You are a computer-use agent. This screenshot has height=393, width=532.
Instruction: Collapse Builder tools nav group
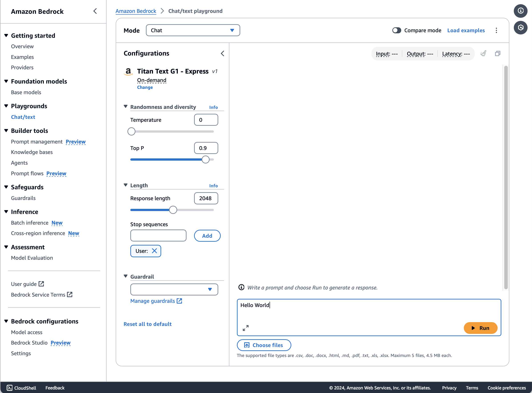[6, 130]
